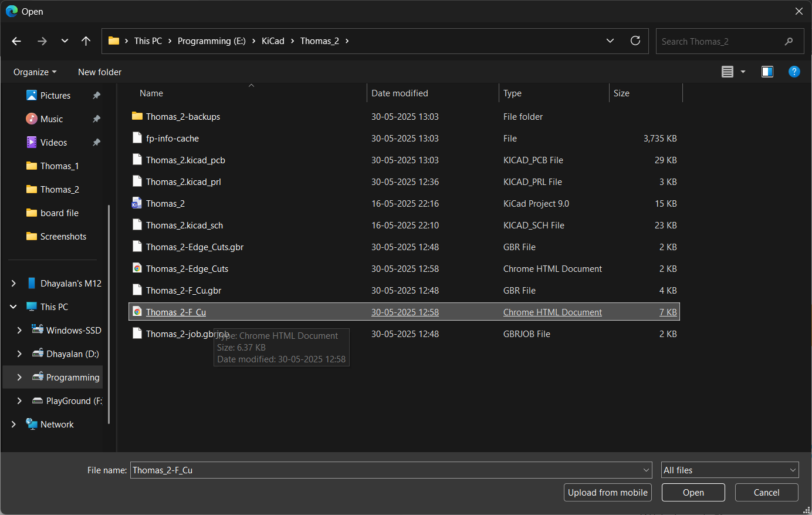Select the Thomas_2.kicad_pcb file icon
This screenshot has height=515, width=812.
point(137,160)
